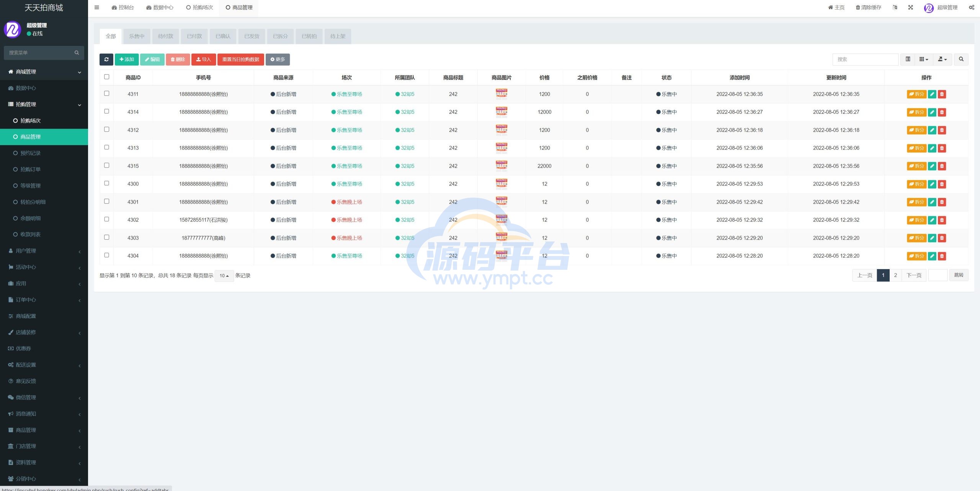Viewport: 980px width, 491px height.
Task: Click the language switch icon in header
Action: (x=895, y=7)
